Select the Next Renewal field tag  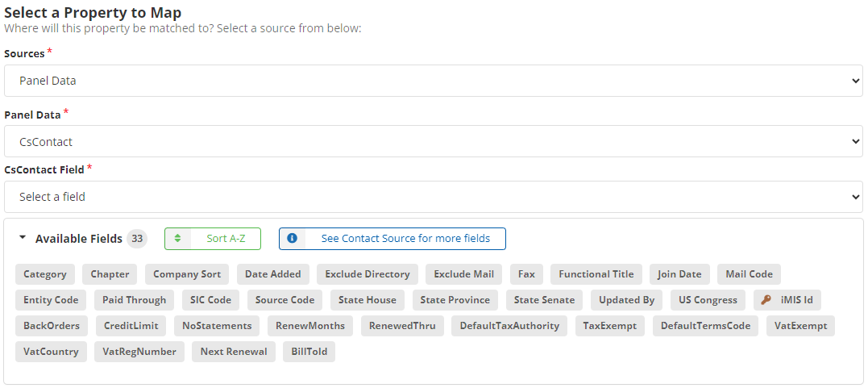pos(234,352)
